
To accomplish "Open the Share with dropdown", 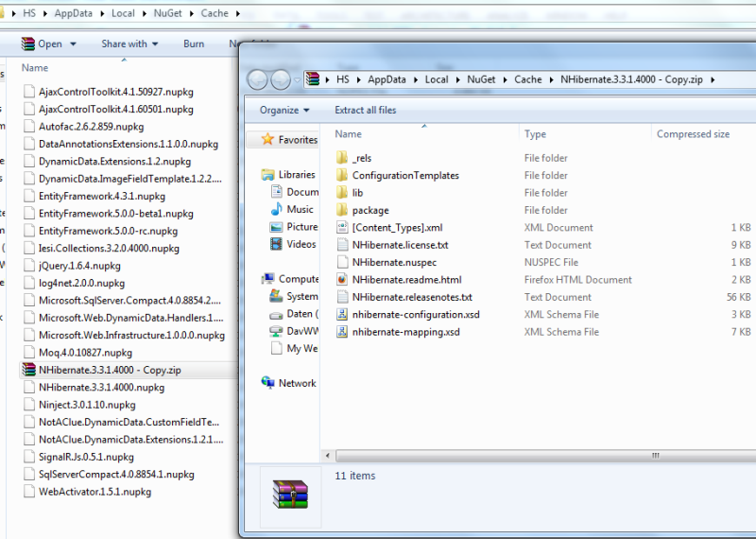I will pos(129,43).
